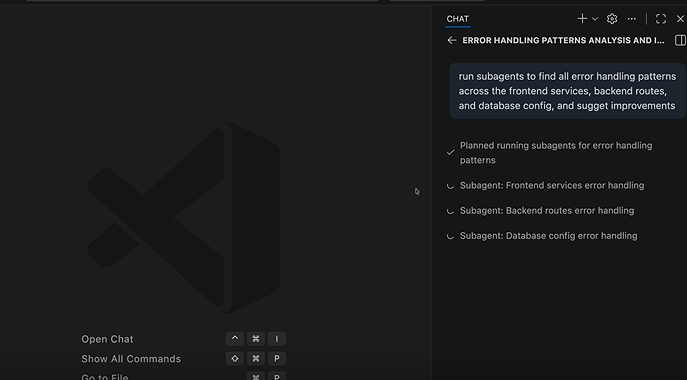The image size is (687, 380).
Task: Click the session title 'Error Handling Patterns Analysis'
Action: (x=563, y=40)
